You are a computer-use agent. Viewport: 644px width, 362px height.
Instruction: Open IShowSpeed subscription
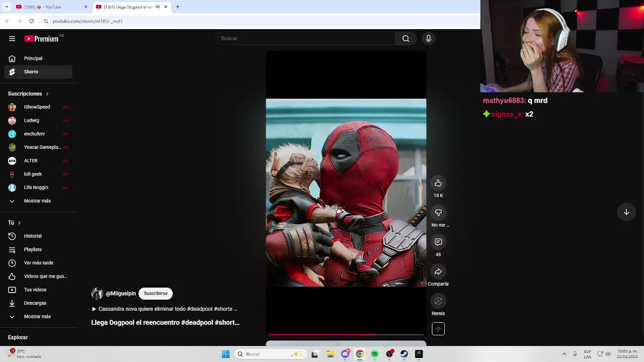click(38, 107)
